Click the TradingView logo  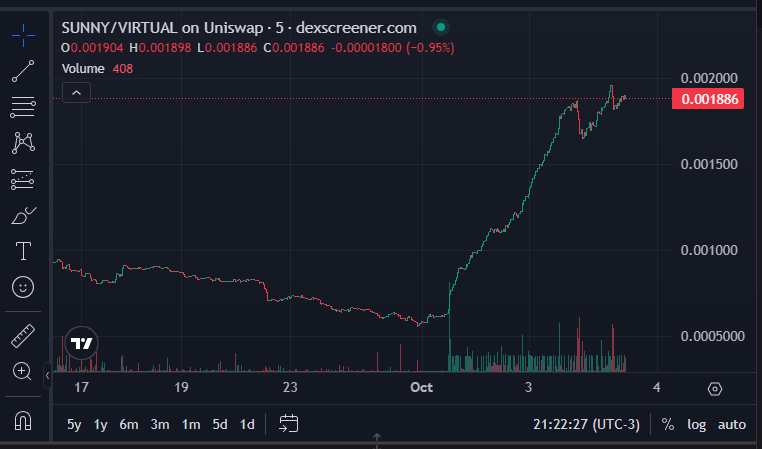pos(81,343)
